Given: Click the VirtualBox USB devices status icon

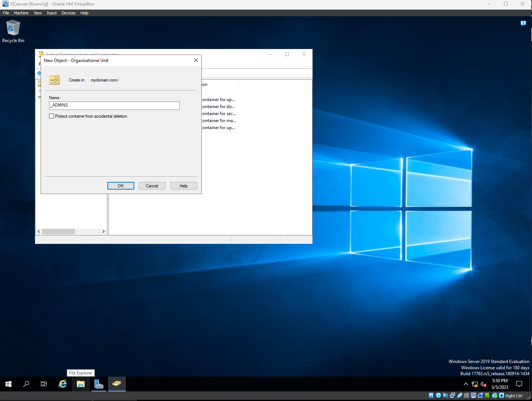Looking at the screenshot, I should point(460,395).
